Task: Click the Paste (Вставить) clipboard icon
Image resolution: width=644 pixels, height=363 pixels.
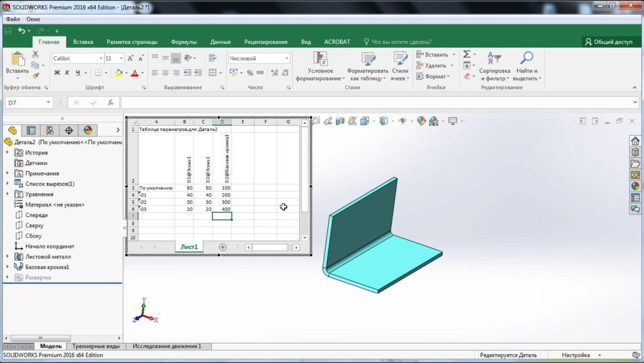Action: [x=17, y=59]
